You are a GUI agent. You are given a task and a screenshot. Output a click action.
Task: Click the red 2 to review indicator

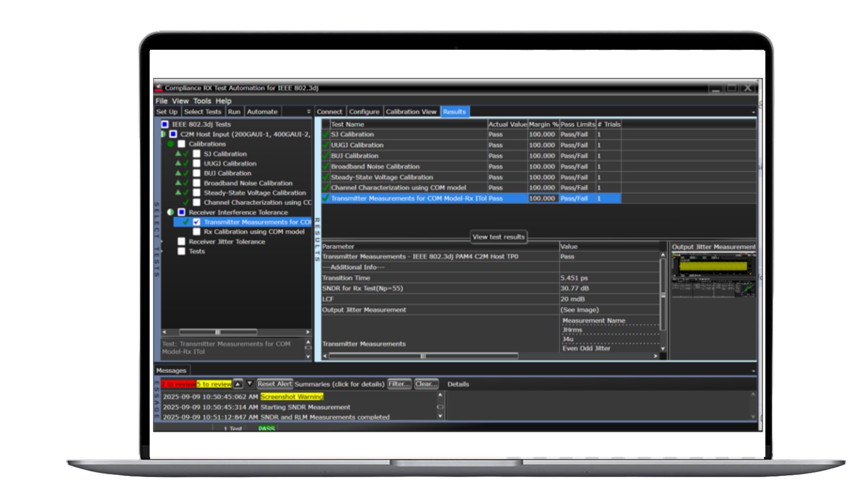click(179, 384)
